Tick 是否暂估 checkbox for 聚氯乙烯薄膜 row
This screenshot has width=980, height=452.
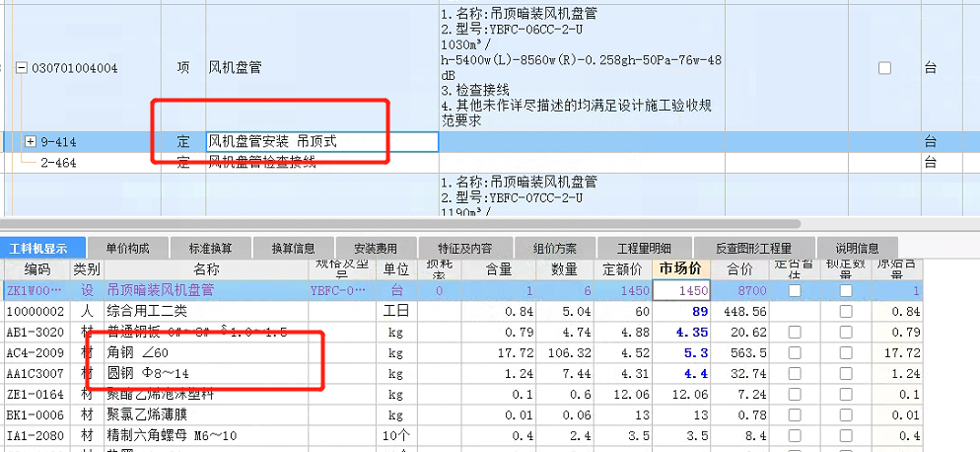[x=795, y=415]
